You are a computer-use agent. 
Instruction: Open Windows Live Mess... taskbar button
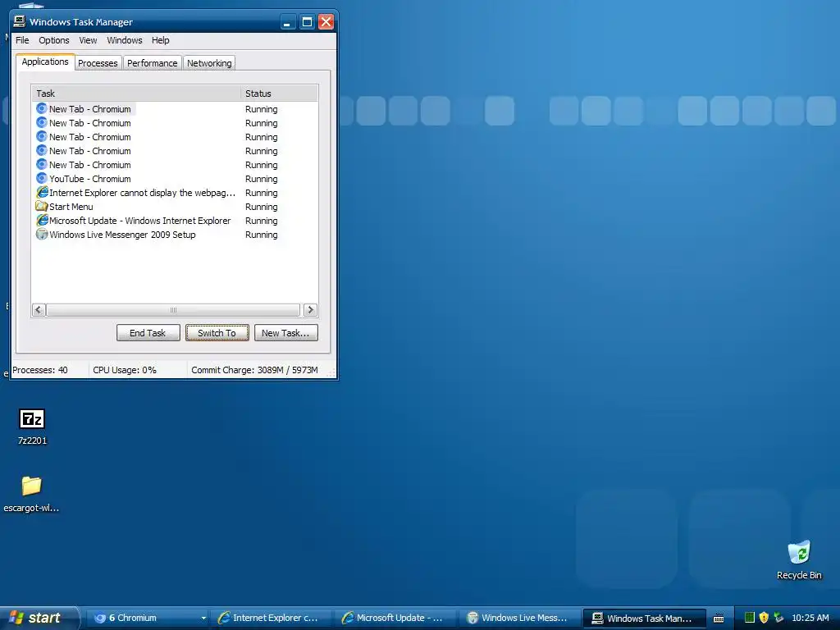pyautogui.click(x=519, y=618)
